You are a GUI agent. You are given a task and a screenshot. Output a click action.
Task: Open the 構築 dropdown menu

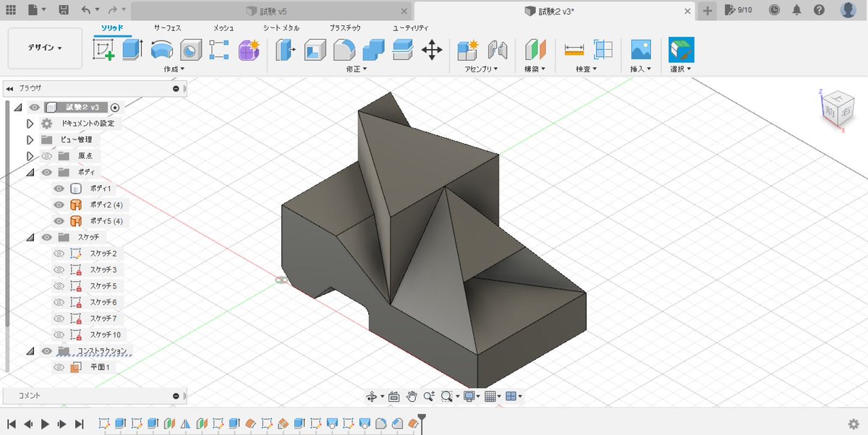[535, 69]
